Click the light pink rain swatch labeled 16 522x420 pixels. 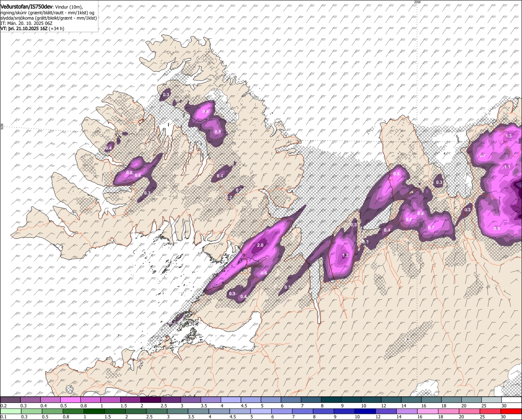pos(427,411)
